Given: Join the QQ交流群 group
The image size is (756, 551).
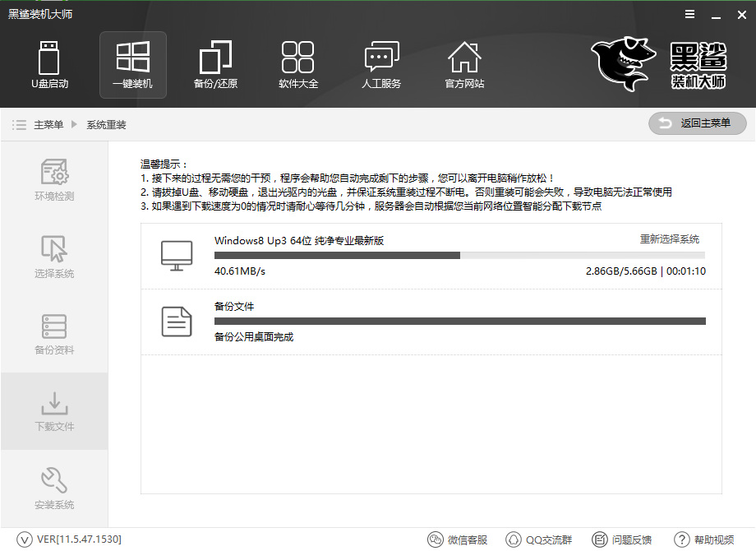Looking at the screenshot, I should click(540, 540).
